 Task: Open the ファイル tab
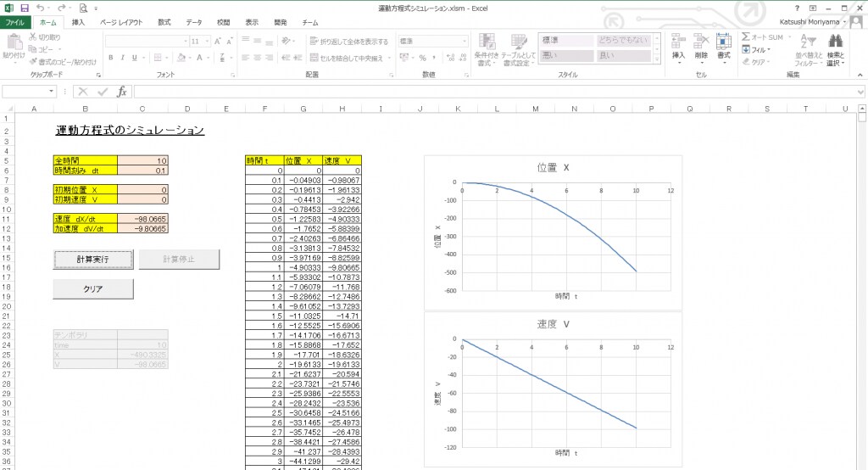(x=15, y=22)
